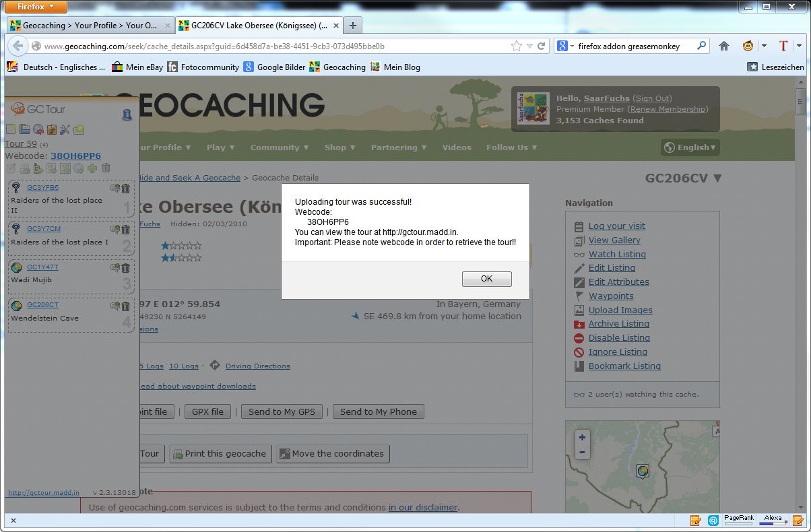The width and height of the screenshot is (811, 532).
Task: Open the Edit Attributes link
Action: click(x=619, y=282)
